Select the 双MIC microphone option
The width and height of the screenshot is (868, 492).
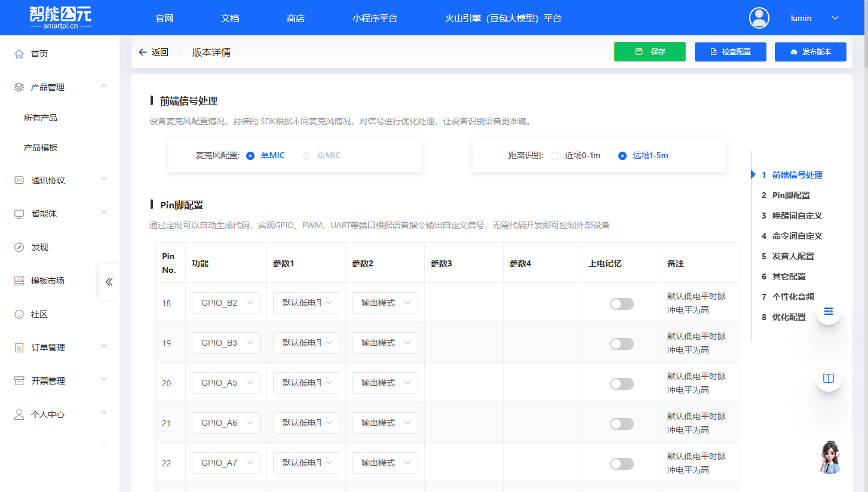[x=306, y=155]
